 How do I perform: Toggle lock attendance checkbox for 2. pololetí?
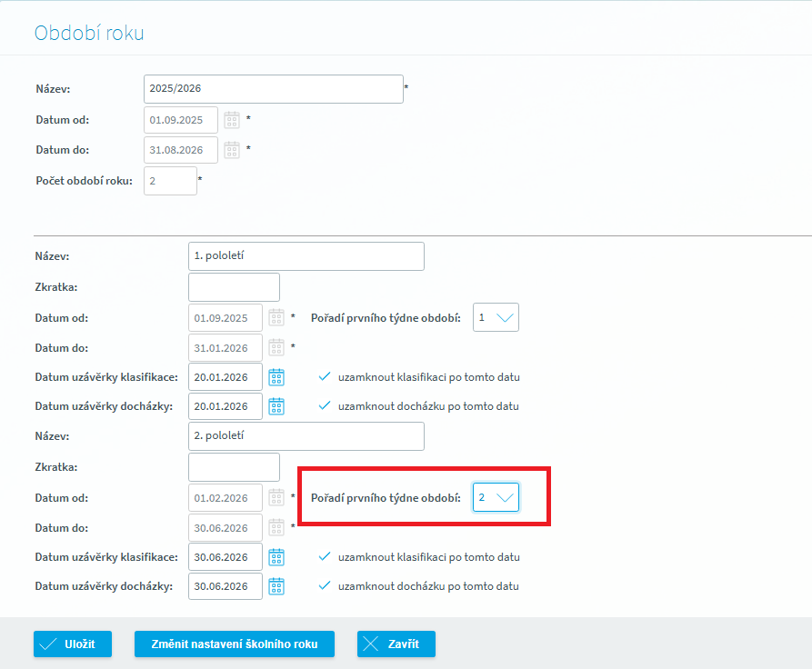pos(325,586)
